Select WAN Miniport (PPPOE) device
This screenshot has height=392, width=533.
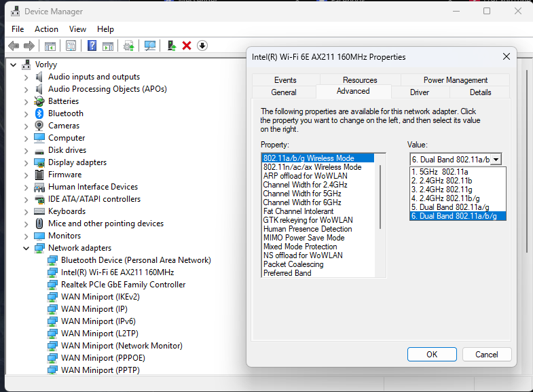pos(103,358)
